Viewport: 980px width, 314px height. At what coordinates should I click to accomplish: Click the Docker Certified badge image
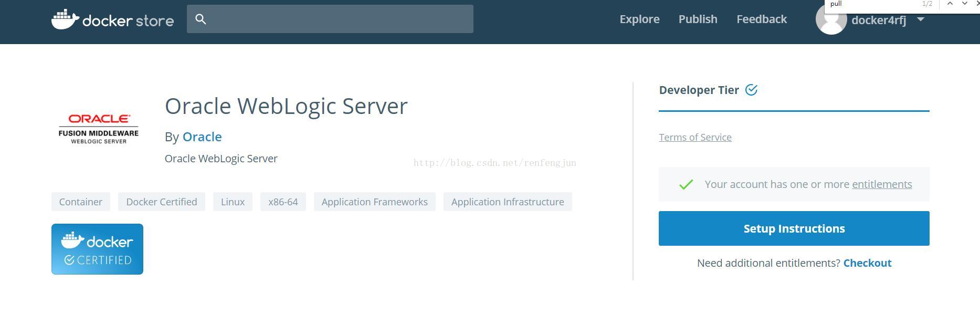click(x=97, y=249)
